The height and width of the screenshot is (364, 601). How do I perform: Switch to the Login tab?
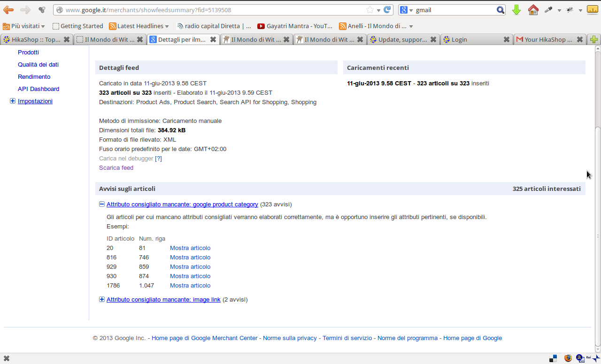point(476,40)
